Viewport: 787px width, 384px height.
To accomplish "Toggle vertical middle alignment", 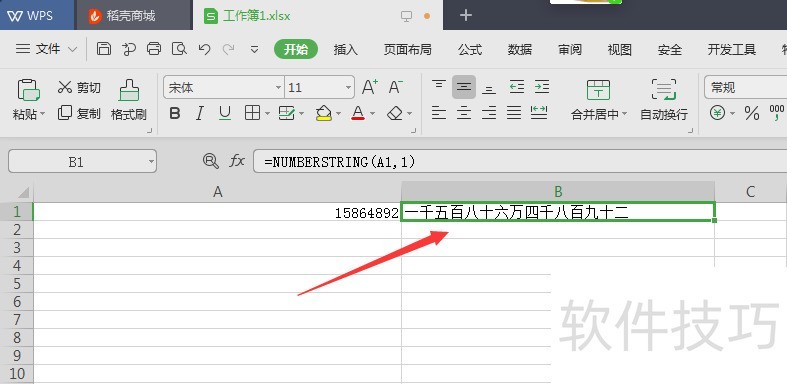I will click(464, 87).
